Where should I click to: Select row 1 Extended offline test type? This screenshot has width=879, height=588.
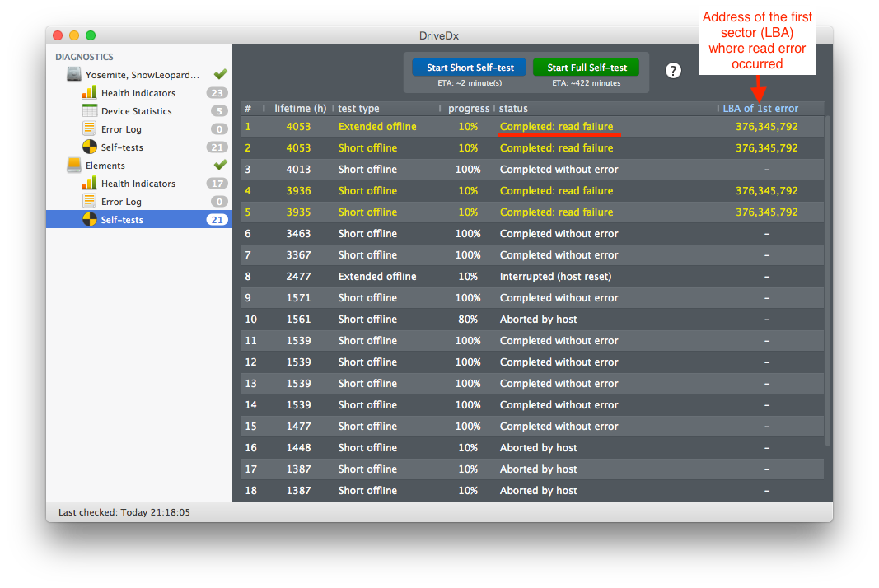point(377,127)
